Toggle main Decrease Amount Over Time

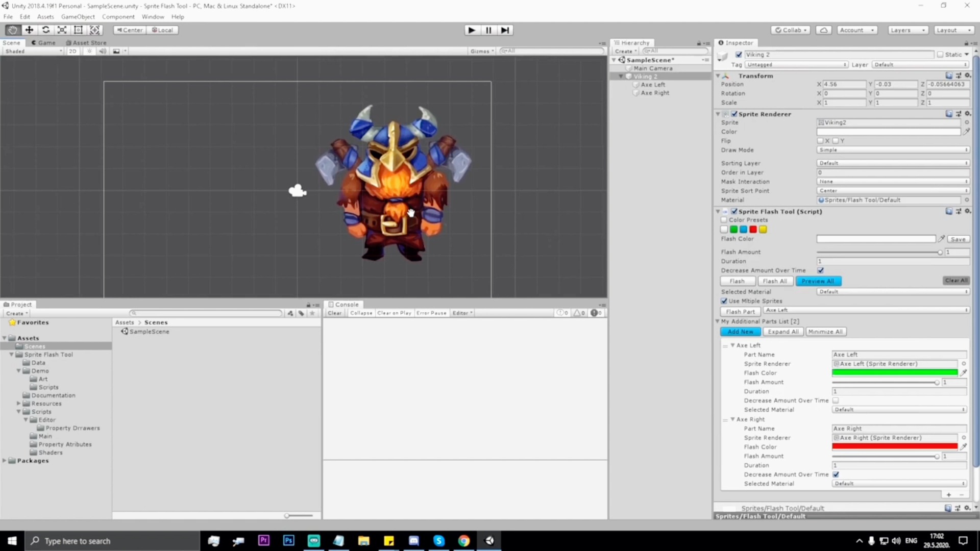pos(820,270)
